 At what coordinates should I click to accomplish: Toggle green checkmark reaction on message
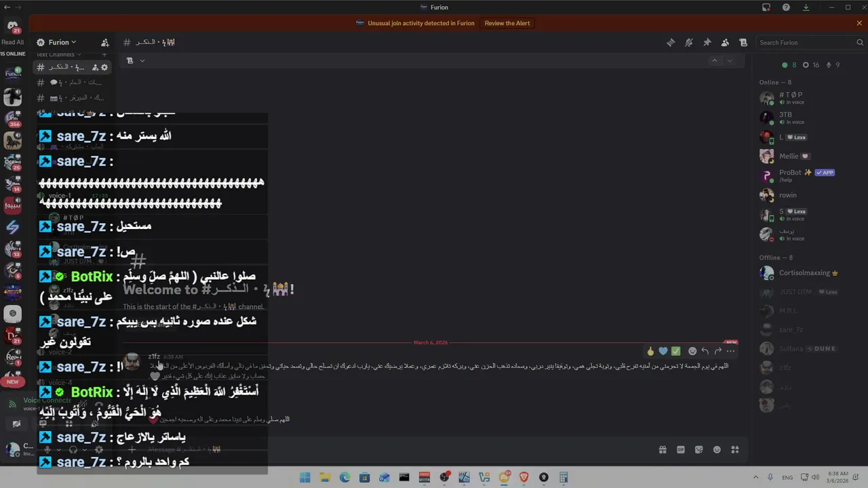click(675, 351)
